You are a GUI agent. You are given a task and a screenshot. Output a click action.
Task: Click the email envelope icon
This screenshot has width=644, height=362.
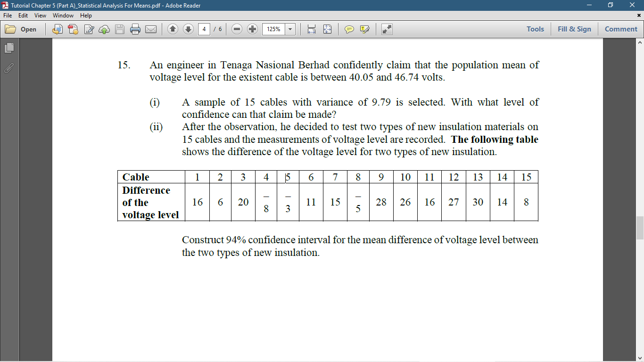(x=151, y=29)
